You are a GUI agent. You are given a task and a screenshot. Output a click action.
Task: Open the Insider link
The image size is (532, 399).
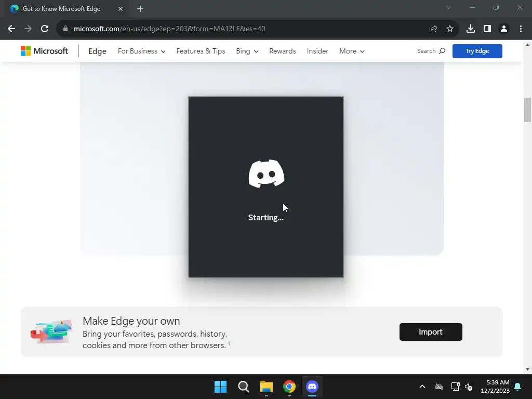pos(317,51)
